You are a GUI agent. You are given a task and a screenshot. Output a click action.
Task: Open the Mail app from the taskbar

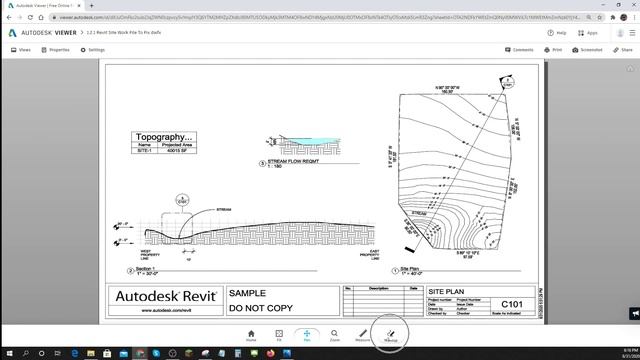[x=123, y=353]
